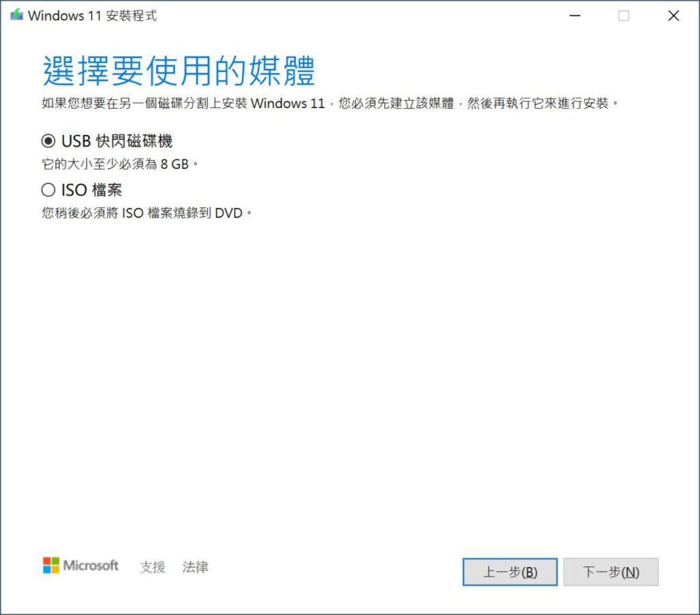Click the greyed-out maximize window icon
This screenshot has width=700, height=615.
(x=623, y=16)
